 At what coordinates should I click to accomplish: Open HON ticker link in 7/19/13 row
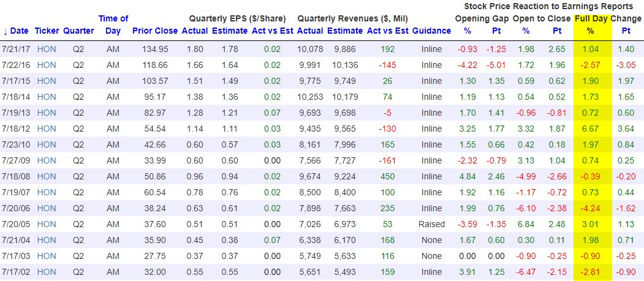point(47,113)
